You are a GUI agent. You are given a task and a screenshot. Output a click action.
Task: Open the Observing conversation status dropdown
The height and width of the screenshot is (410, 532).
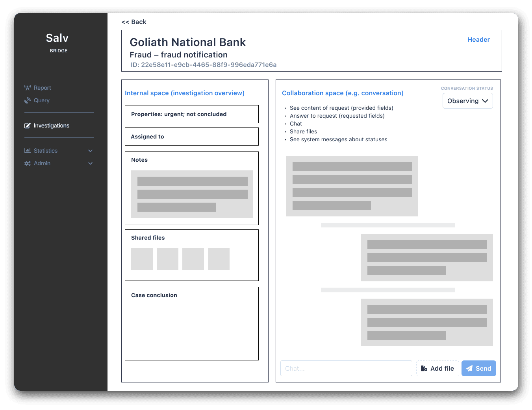pos(468,101)
